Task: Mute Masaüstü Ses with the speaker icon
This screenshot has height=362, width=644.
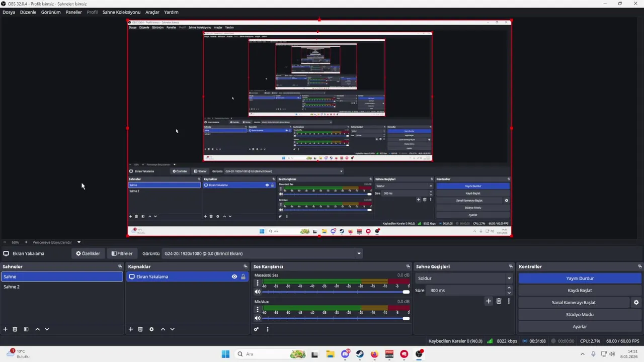Action: click(258, 292)
